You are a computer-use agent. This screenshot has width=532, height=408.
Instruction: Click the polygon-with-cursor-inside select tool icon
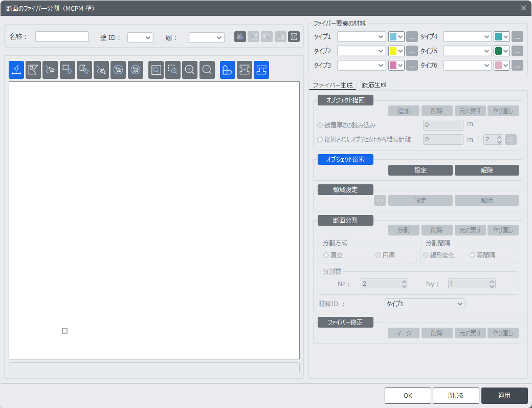33,70
